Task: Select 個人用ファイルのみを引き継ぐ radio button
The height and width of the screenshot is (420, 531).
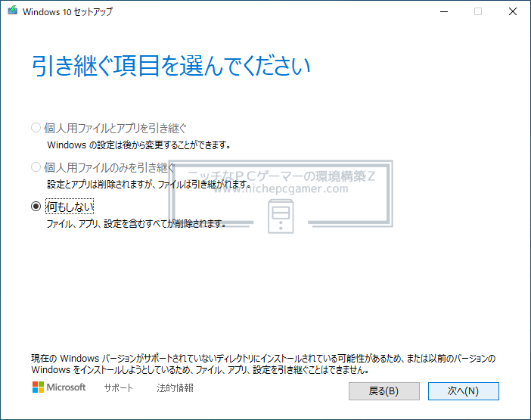Action: pos(36,166)
